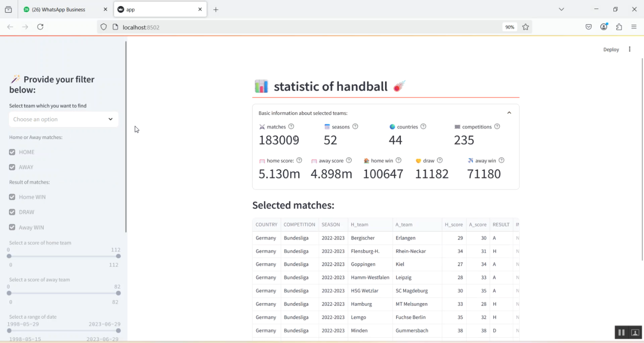Click the home team score slider right handle
Viewport: 644px width, 343px height.
point(118,256)
